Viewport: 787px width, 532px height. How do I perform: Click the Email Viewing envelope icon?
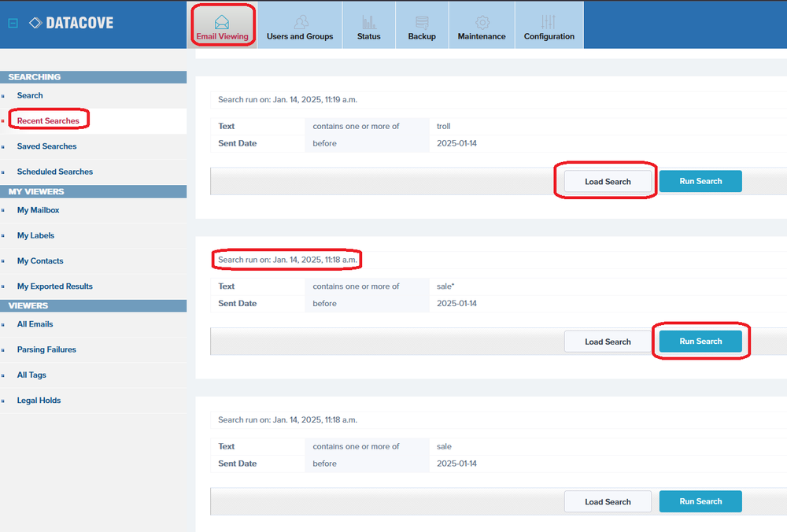point(222,22)
